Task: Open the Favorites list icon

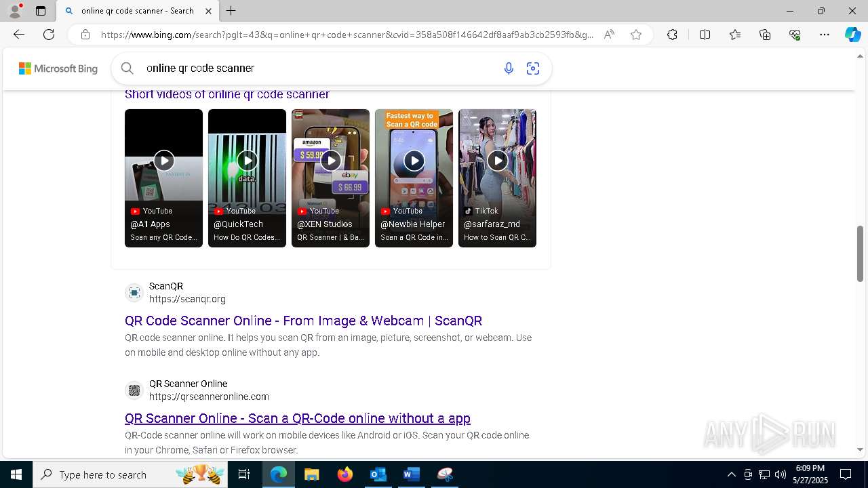Action: tap(735, 35)
